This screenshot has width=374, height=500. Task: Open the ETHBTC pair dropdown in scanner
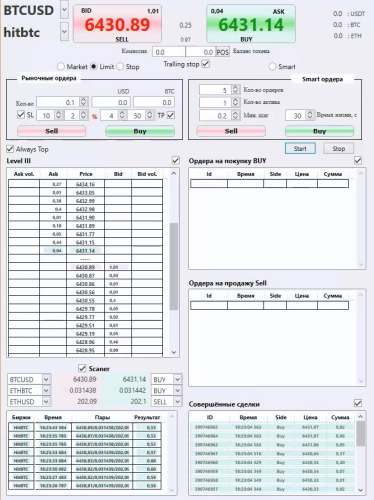pyautogui.click(x=46, y=390)
